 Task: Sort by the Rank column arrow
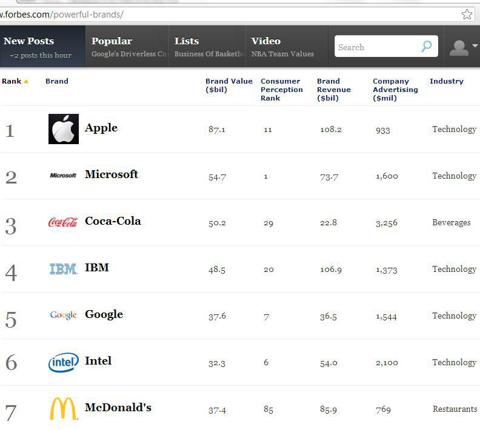pos(26,82)
